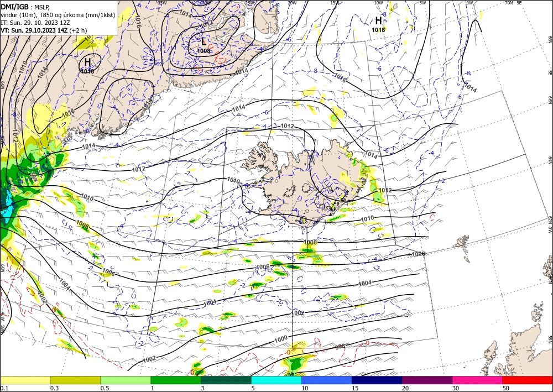
Task: Pick the blue 10 mm legend swatch
Action: pyautogui.click(x=327, y=380)
